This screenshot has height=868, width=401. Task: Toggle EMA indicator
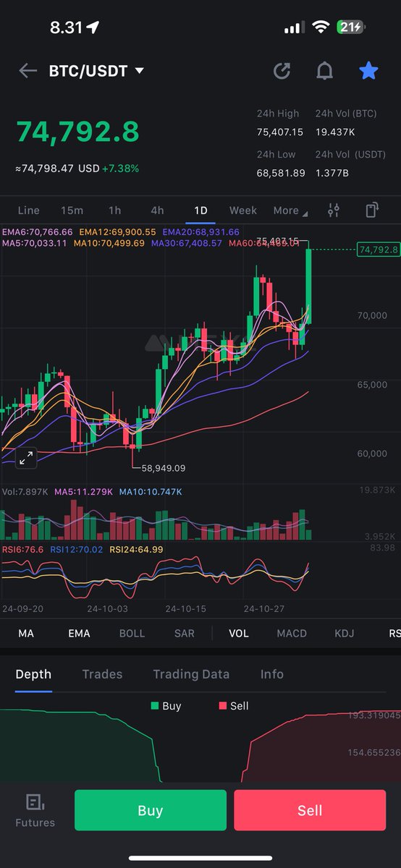tap(79, 633)
